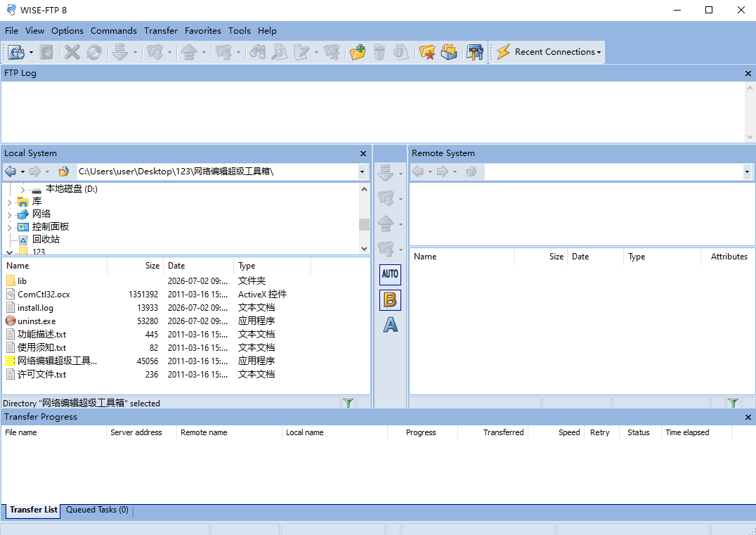Open the Remote System path dropdown
This screenshot has width=756, height=535.
tap(747, 172)
